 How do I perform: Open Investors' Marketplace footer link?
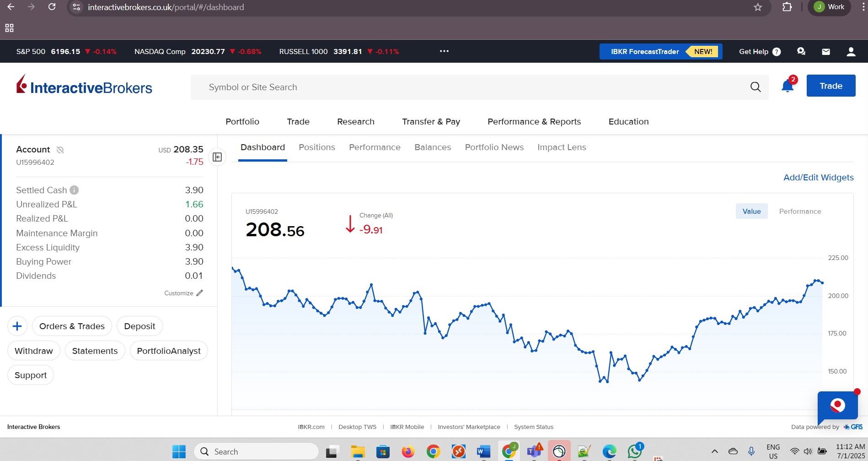click(x=469, y=427)
